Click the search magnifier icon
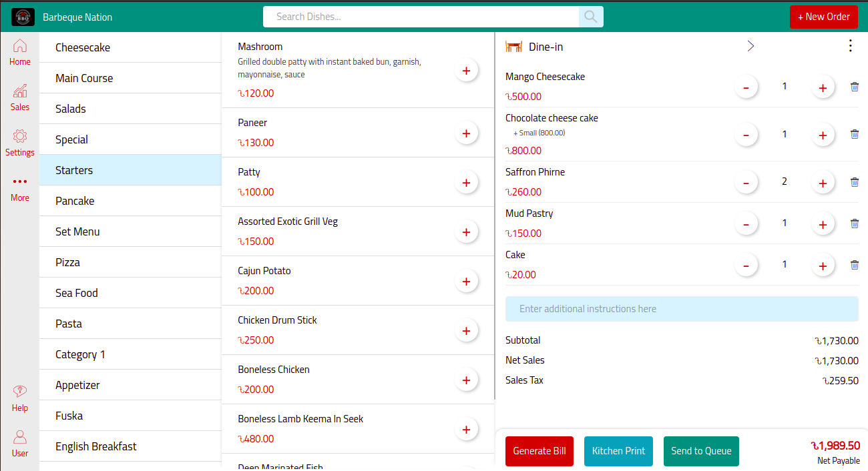868x471 pixels. (590, 16)
